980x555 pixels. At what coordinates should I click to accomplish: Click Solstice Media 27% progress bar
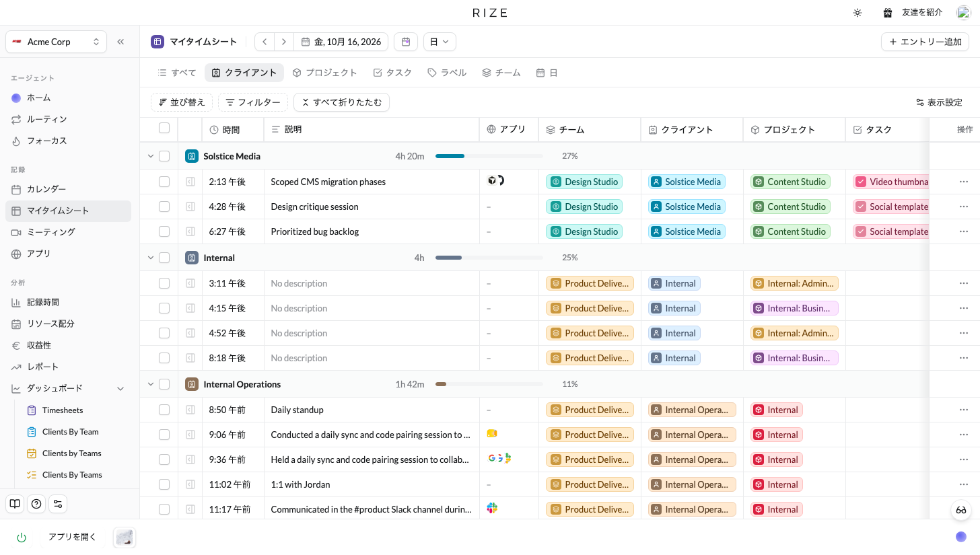coord(489,156)
